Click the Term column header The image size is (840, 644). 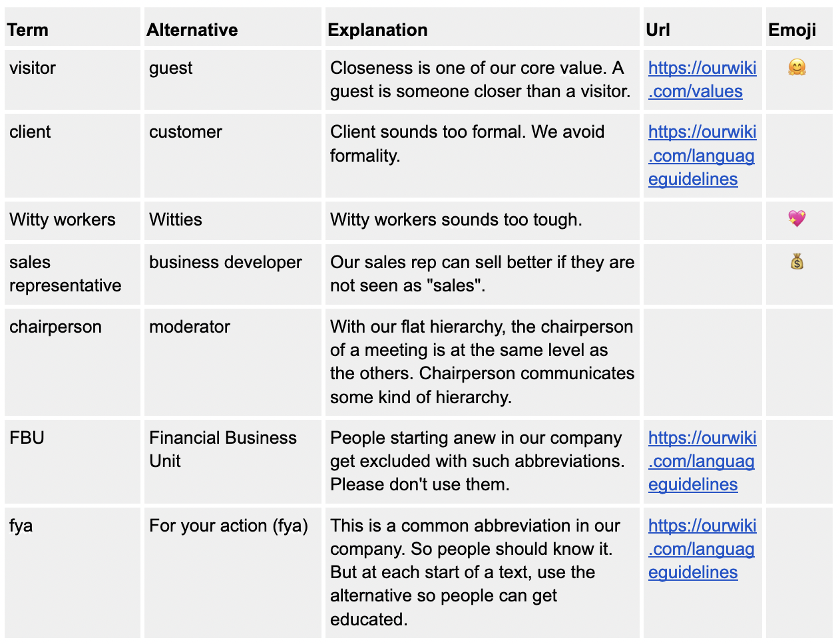[x=28, y=30]
